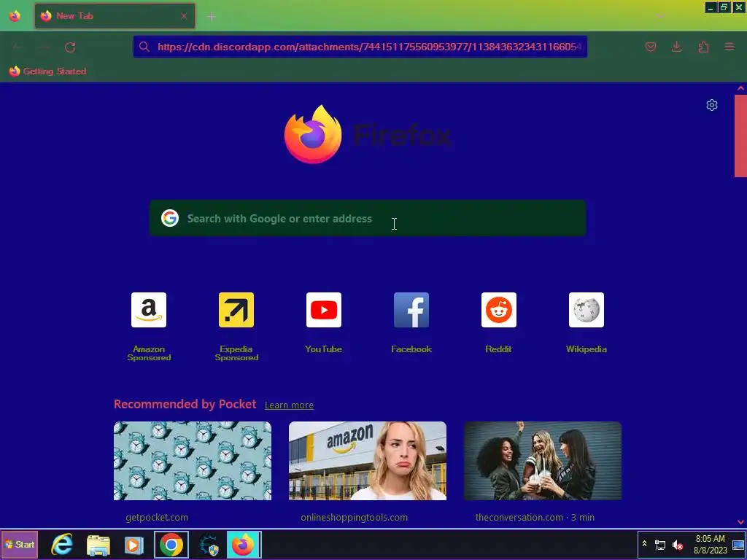Open a new tab with plus button
This screenshot has height=560, width=747.
[212, 16]
